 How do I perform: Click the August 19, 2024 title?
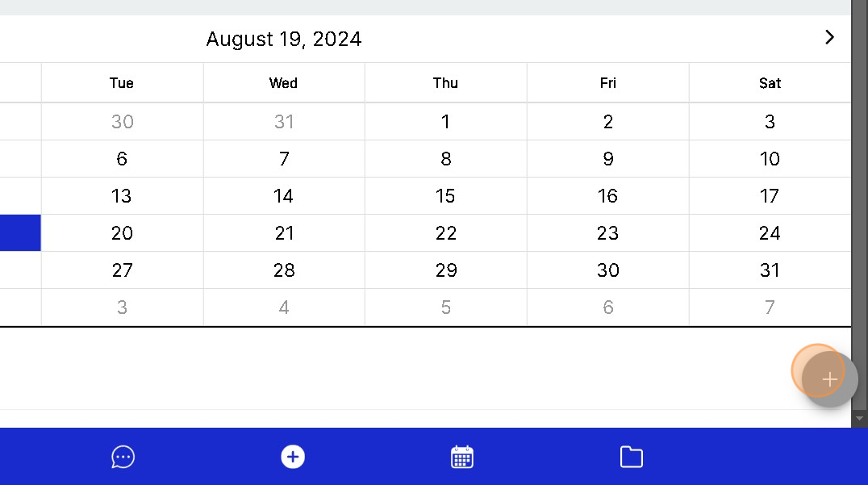pos(283,39)
